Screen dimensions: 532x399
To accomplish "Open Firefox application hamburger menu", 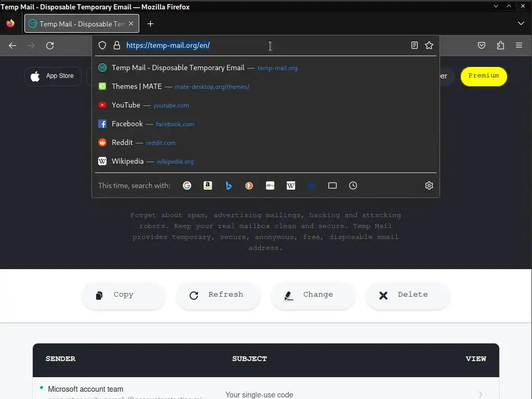I will click(x=519, y=45).
